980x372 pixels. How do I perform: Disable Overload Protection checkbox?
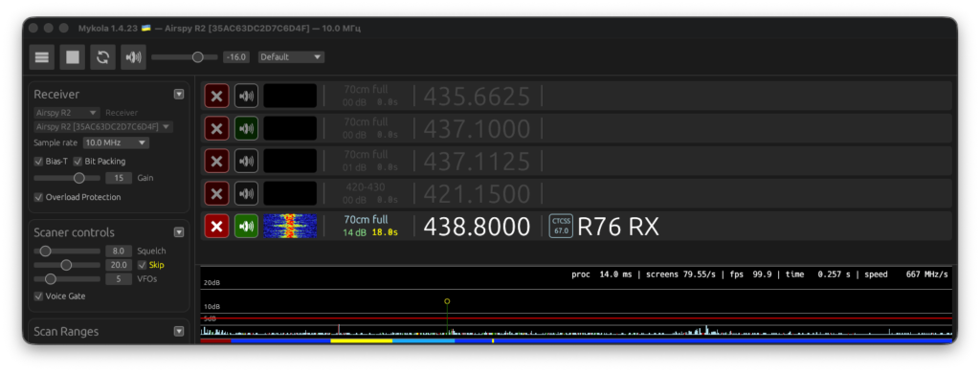point(38,197)
